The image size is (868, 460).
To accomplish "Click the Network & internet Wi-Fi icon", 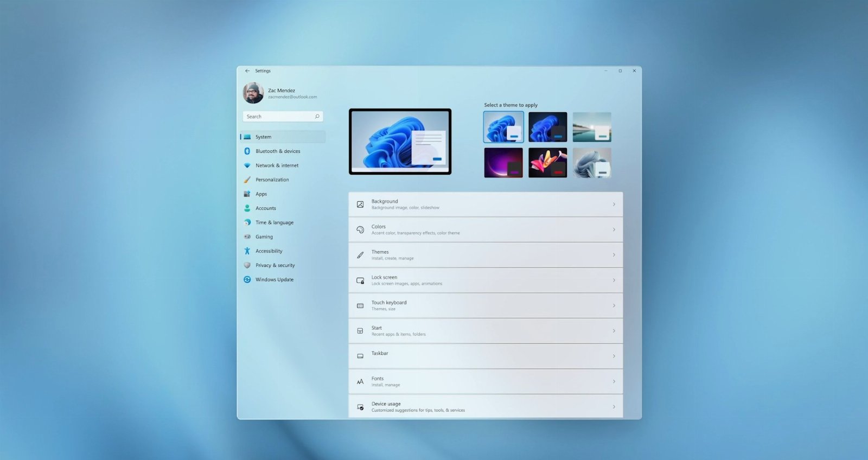I will click(x=247, y=165).
